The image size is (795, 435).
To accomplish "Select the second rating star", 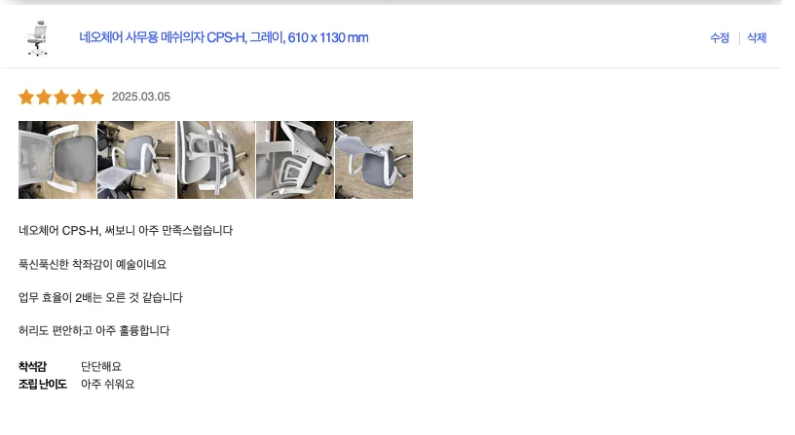I will coord(44,97).
